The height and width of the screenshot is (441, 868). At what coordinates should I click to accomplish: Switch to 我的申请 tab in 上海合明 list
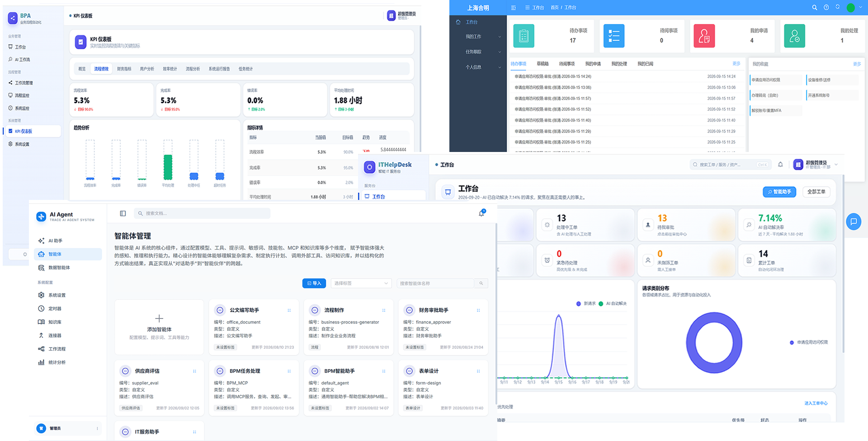click(x=593, y=64)
